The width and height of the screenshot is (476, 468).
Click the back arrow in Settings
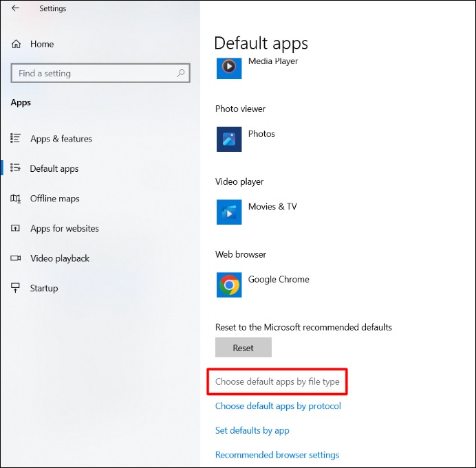[x=15, y=8]
